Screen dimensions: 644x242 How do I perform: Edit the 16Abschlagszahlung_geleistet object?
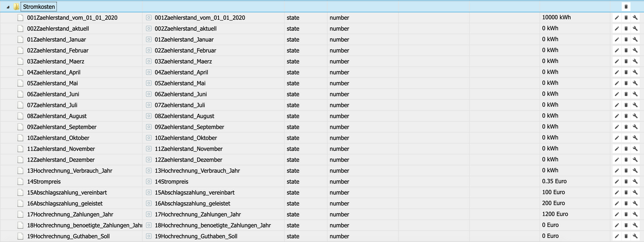(617, 203)
